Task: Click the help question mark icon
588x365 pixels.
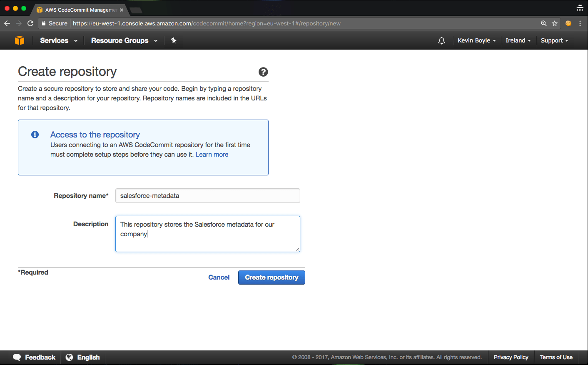Action: coord(263,72)
